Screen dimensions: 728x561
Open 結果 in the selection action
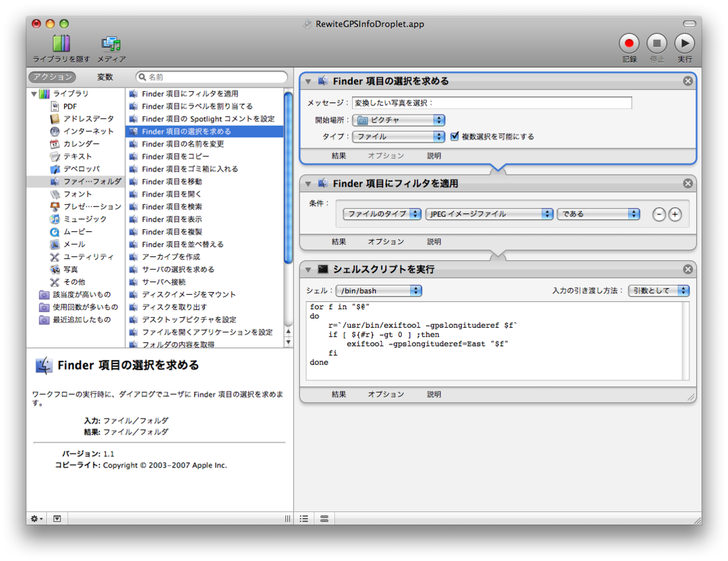click(338, 156)
